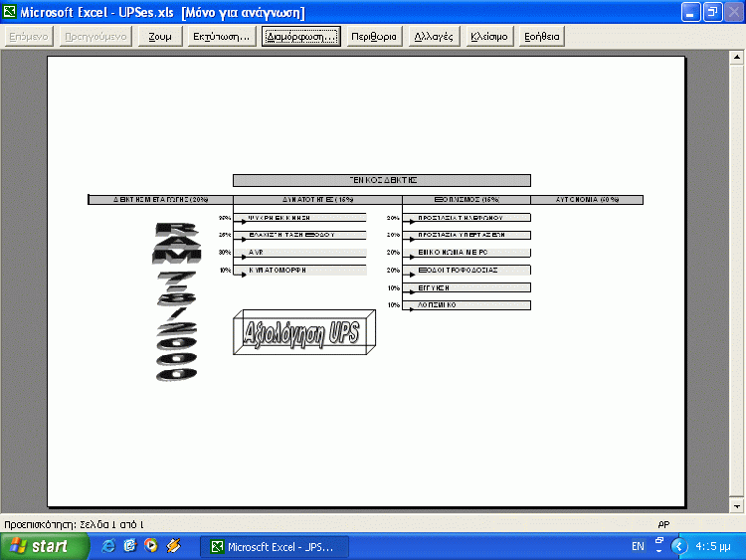Image resolution: width=746 pixels, height=560 pixels.
Task: Click the ΕΛΑΧΙΣΤΗ ΤΑΣΗ ΕΞΟΔΟΥ row
Action: [299, 235]
